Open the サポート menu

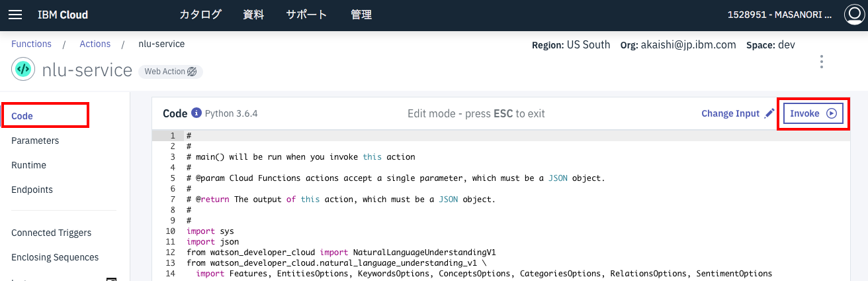pyautogui.click(x=306, y=15)
